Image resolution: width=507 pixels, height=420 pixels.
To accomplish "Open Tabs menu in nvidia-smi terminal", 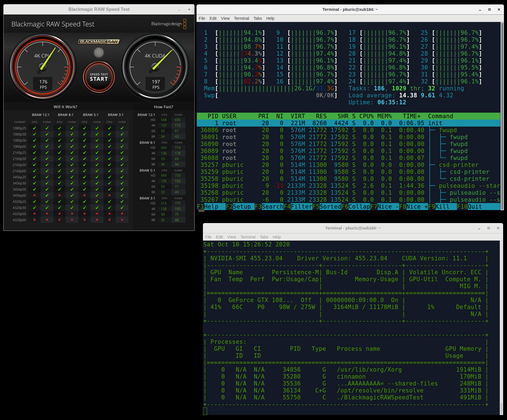I will pos(264,237).
